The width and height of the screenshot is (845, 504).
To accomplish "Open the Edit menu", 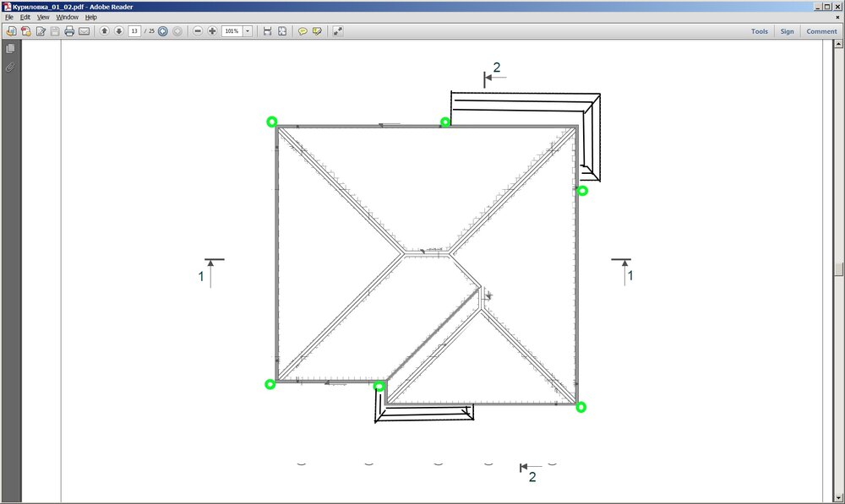I will pos(25,17).
